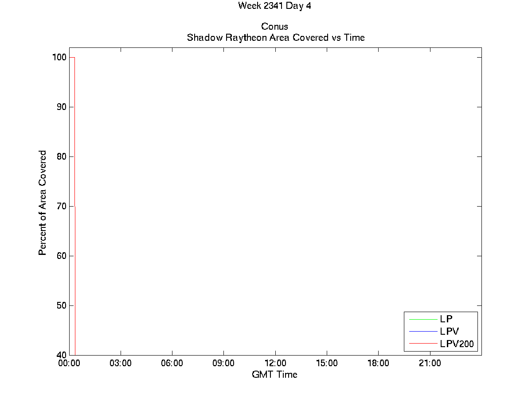Viewport: 532px width, 399px height.
Task: Select the 12:00 time tick label
Action: coord(275,364)
